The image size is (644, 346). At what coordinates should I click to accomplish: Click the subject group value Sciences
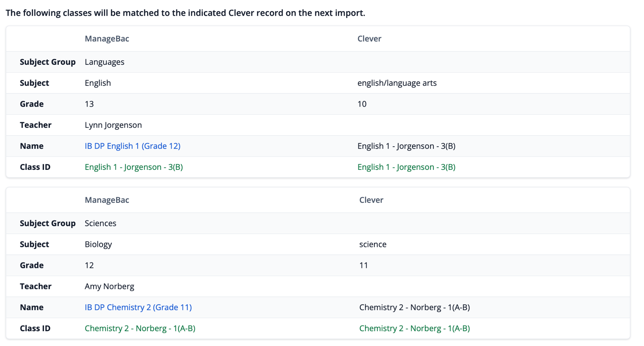click(100, 223)
